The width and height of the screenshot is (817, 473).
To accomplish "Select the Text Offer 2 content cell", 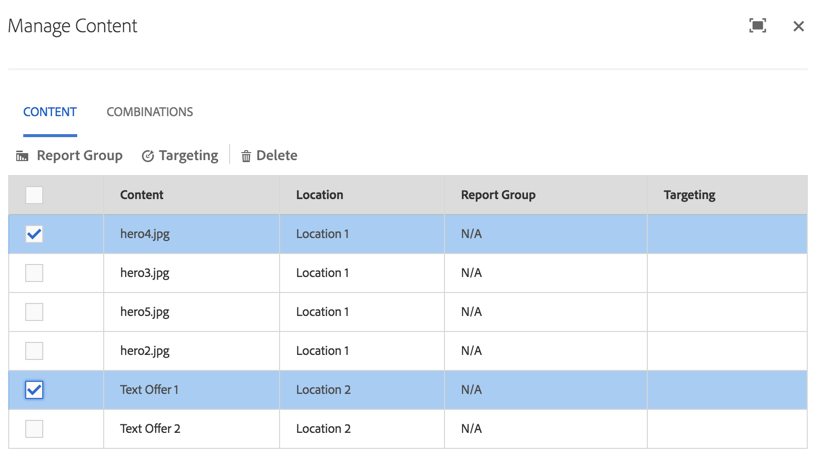I will [150, 429].
